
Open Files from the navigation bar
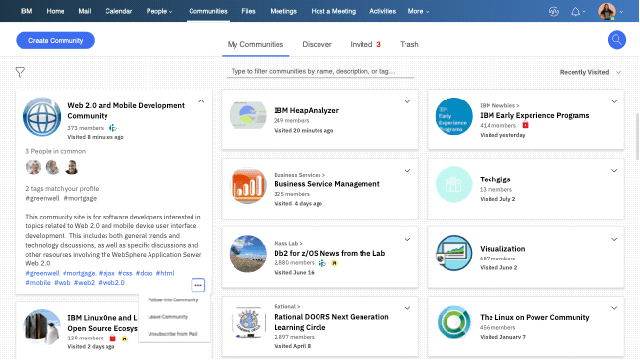[x=248, y=11]
